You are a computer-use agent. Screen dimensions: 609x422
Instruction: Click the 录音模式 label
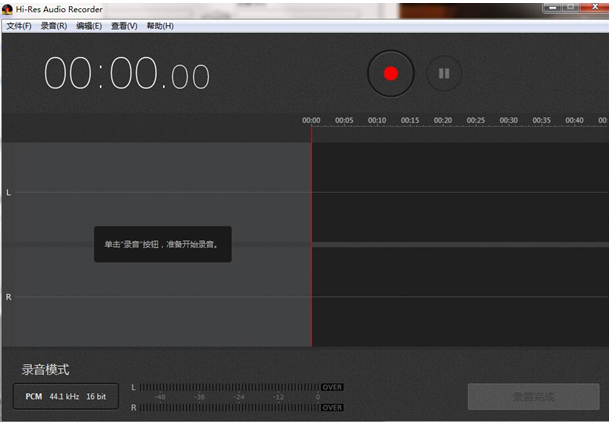click(45, 369)
